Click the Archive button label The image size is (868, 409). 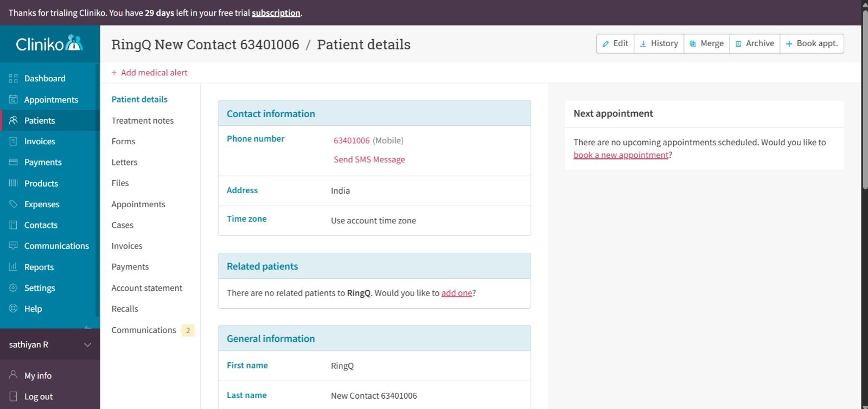point(760,43)
